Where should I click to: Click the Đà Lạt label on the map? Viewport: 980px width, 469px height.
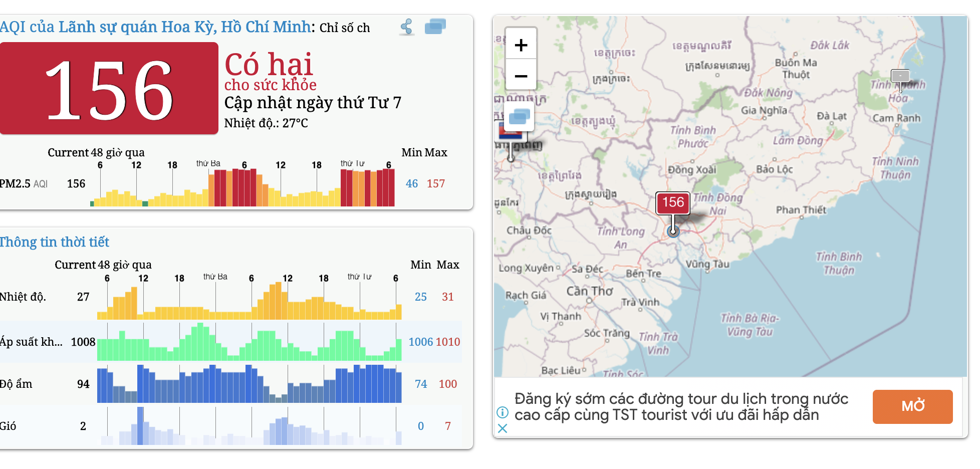[832, 116]
